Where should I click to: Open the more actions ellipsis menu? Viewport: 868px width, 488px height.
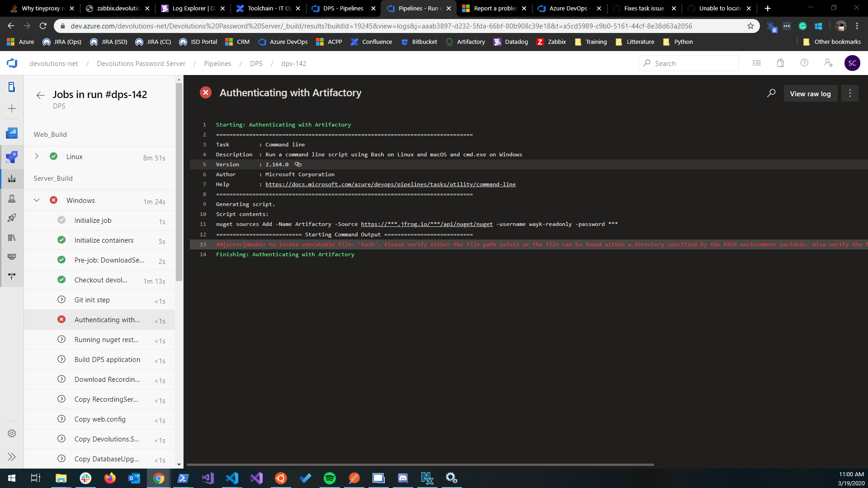tap(850, 93)
